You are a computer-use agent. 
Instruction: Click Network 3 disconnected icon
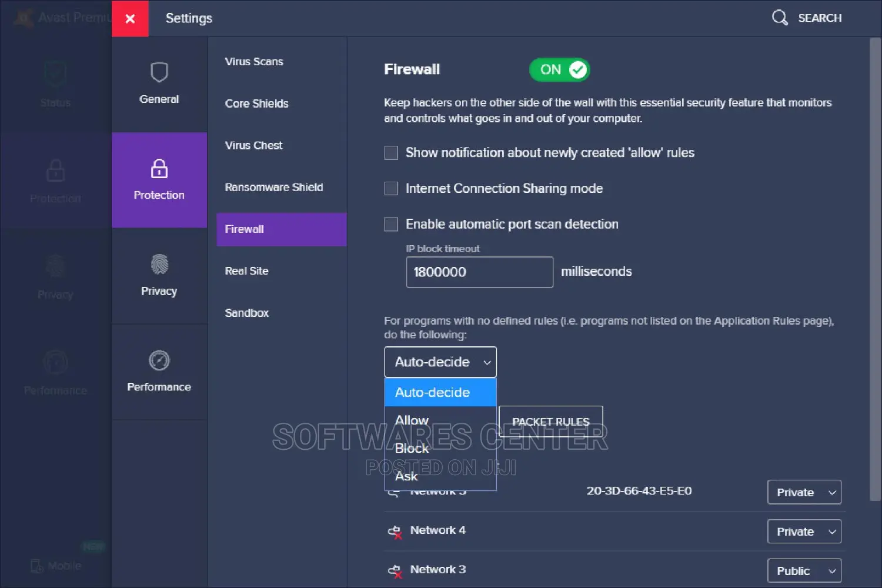(395, 570)
